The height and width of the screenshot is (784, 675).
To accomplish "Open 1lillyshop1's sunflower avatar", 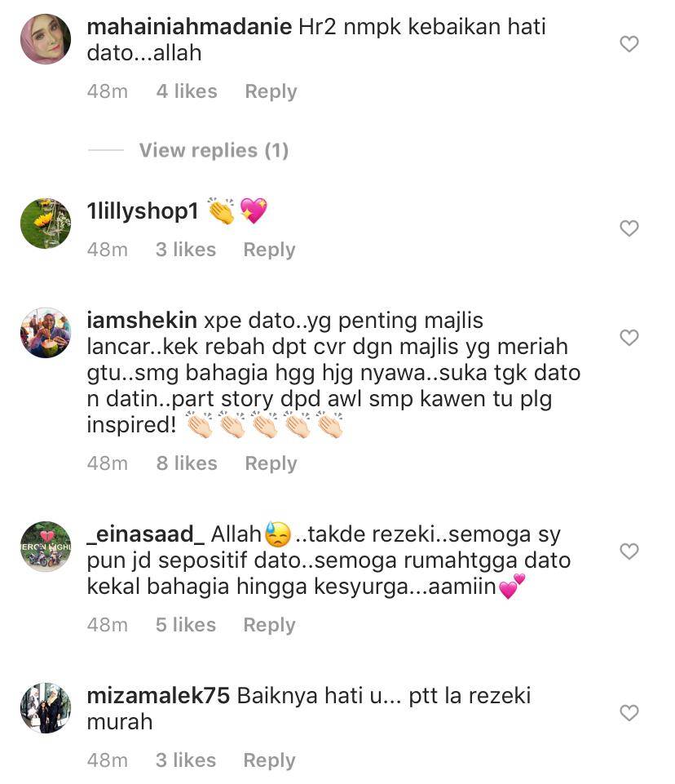I will (x=46, y=224).
